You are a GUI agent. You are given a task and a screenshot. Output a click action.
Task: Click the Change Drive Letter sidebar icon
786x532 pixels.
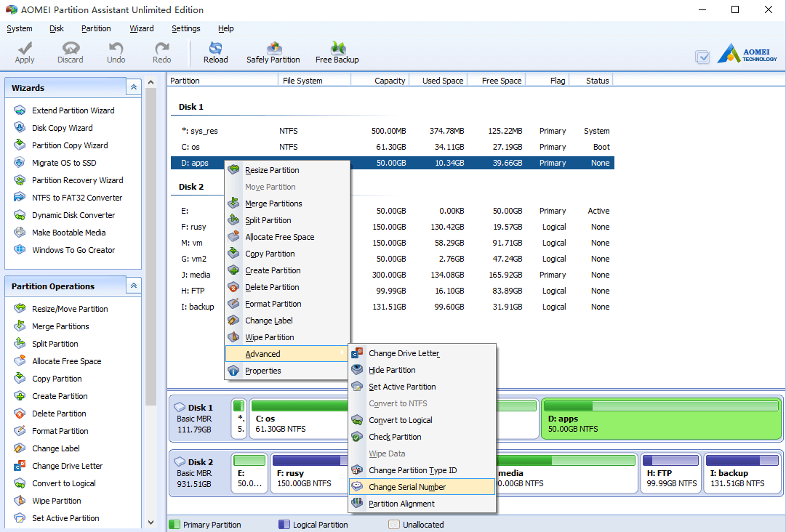[20, 466]
